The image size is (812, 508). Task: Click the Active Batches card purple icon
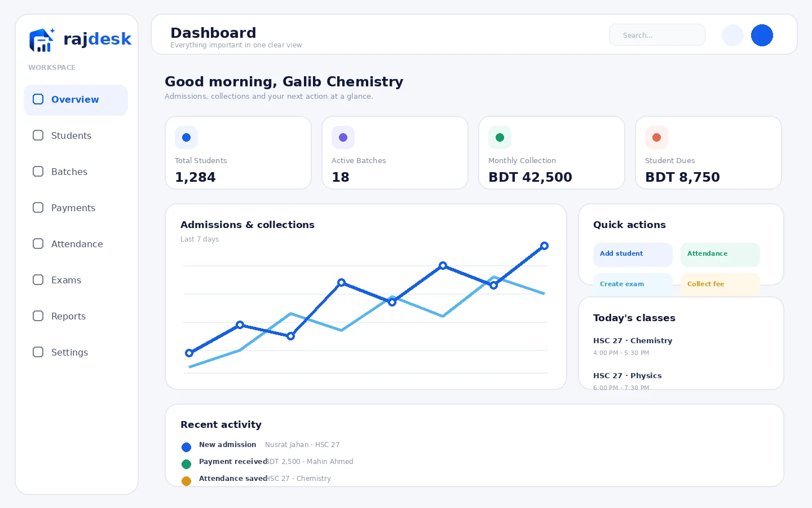[343, 137]
